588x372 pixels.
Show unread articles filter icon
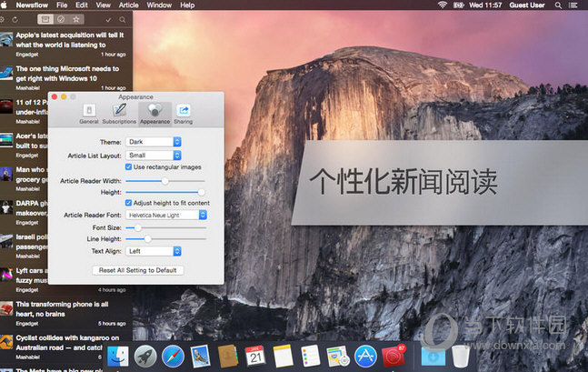[x=61, y=19]
